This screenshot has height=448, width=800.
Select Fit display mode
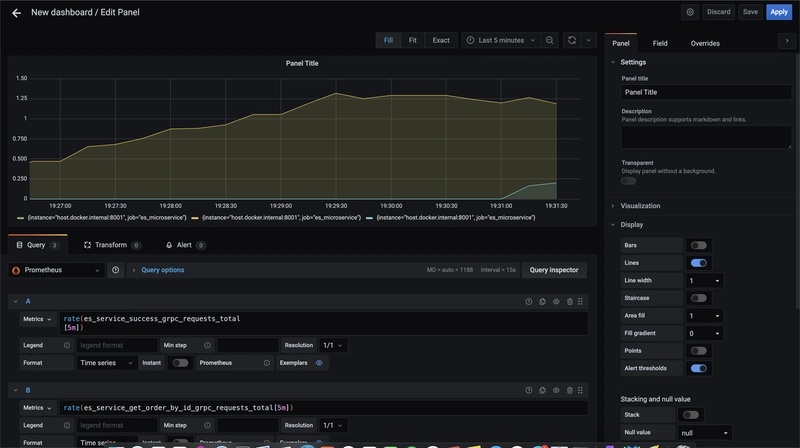[x=412, y=40]
